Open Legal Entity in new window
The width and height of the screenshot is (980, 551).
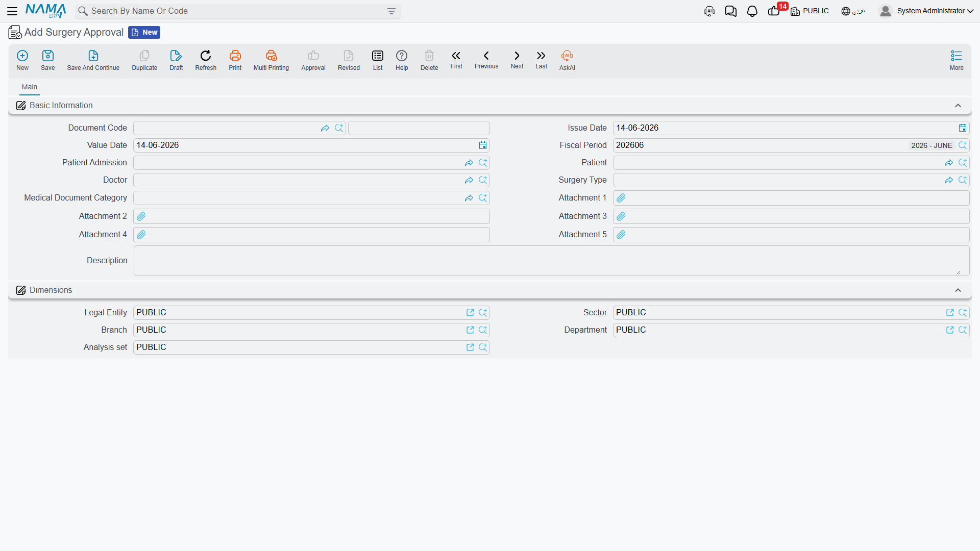click(470, 313)
